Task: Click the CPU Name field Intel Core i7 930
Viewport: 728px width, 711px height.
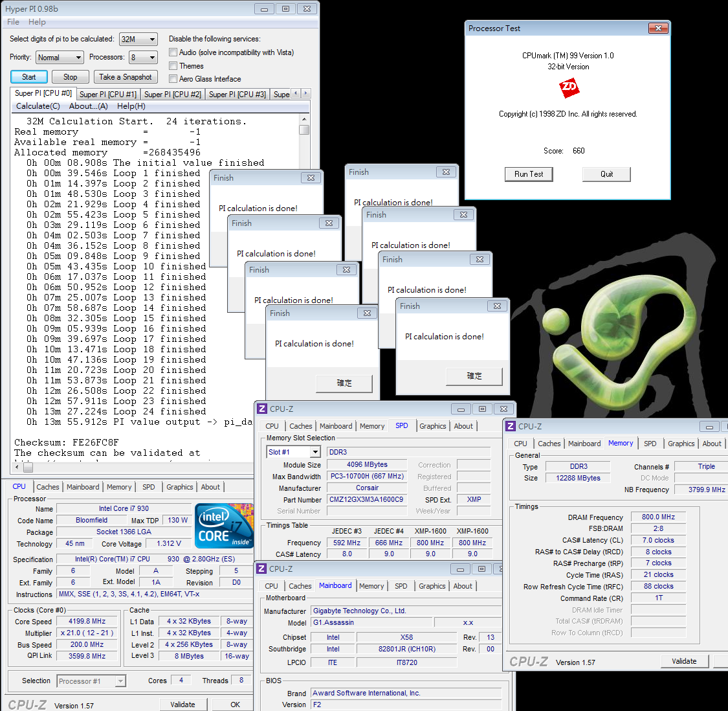Action: (x=124, y=509)
